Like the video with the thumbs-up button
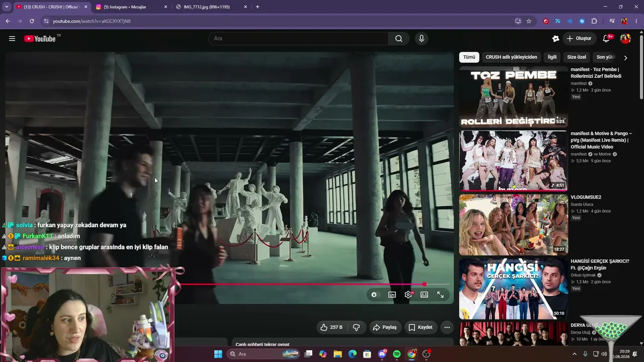Screen dimensions: 644x362 [x=332, y=327]
